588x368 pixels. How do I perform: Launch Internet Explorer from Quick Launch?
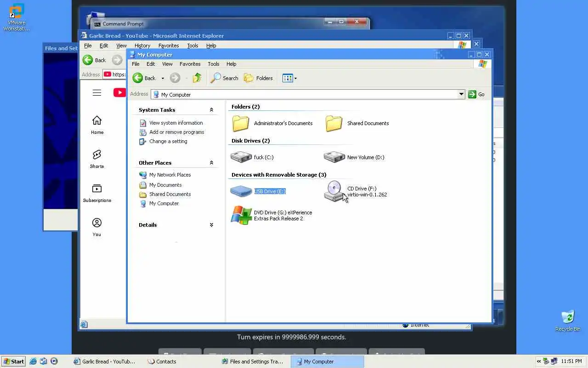coord(33,362)
